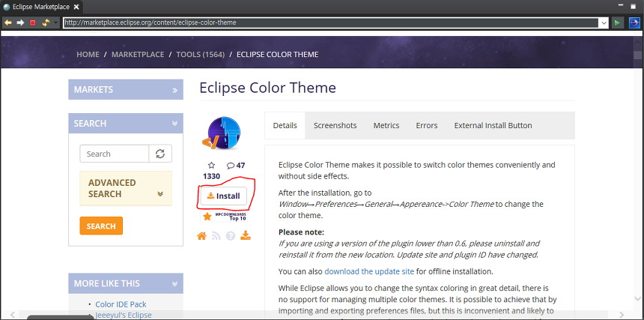This screenshot has width=644, height=320.
Task: Click vertical scrollbar down arrow
Action: pyautogui.click(x=637, y=299)
